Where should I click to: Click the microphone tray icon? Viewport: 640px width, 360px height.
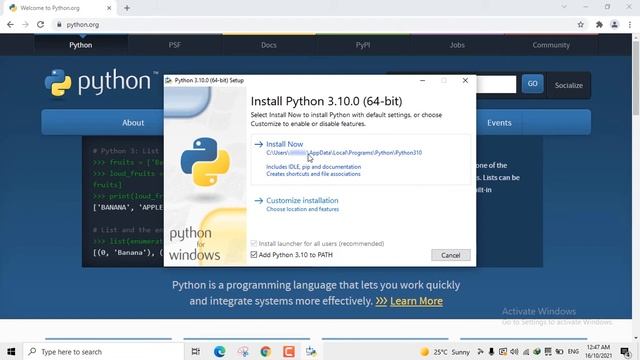491,351
